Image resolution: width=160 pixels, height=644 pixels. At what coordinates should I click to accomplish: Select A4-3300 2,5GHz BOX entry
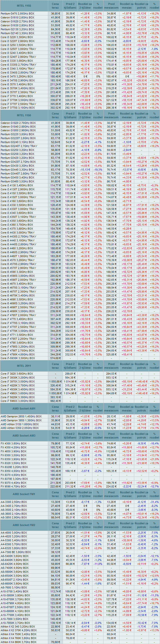[14, 502]
